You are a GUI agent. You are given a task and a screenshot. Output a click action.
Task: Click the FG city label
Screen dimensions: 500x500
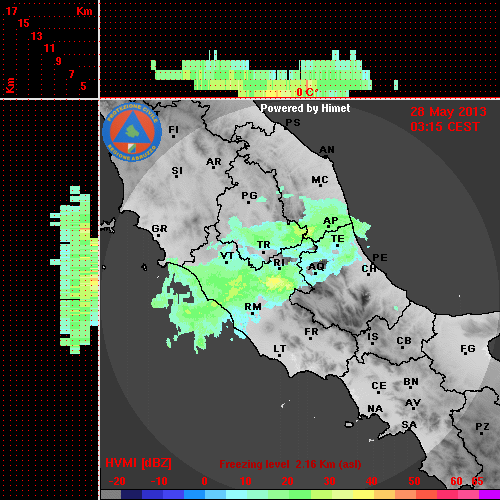[x=468, y=350]
